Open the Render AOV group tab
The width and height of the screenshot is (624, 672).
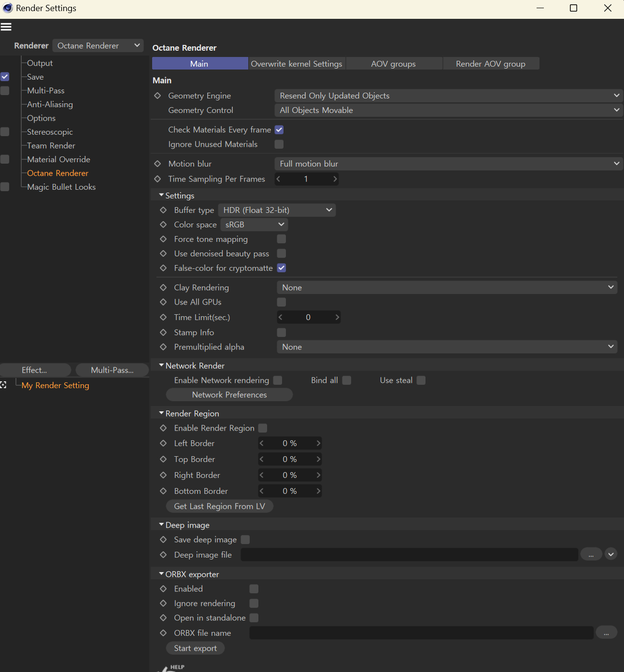(x=491, y=64)
